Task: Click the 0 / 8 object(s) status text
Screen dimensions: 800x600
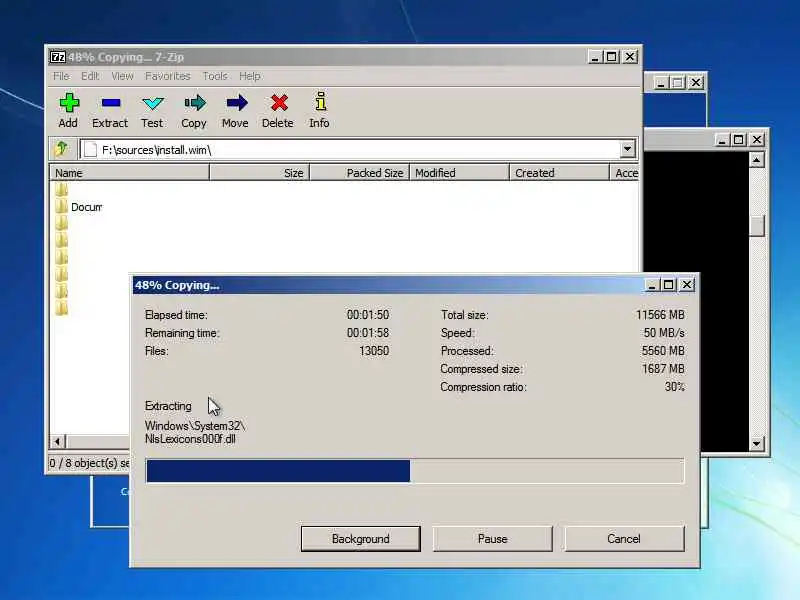Action: (89, 463)
